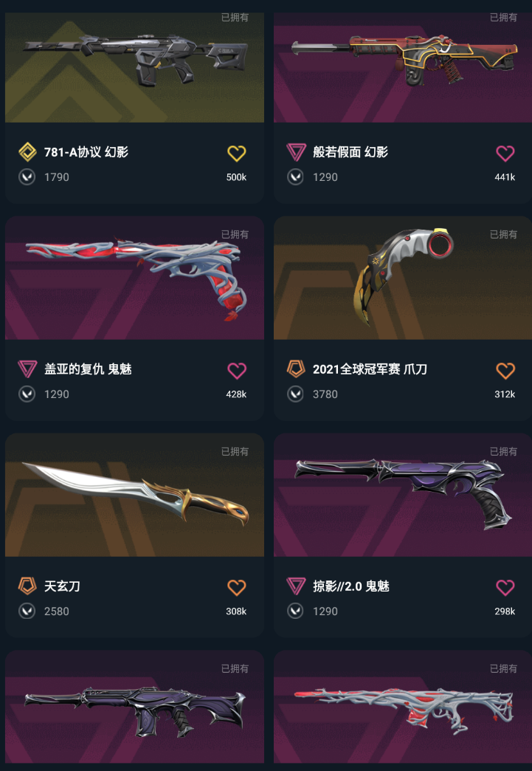The height and width of the screenshot is (771, 532).
Task: Click pink triangle tier icon beside 盖亚的复仇
Action: coord(27,369)
